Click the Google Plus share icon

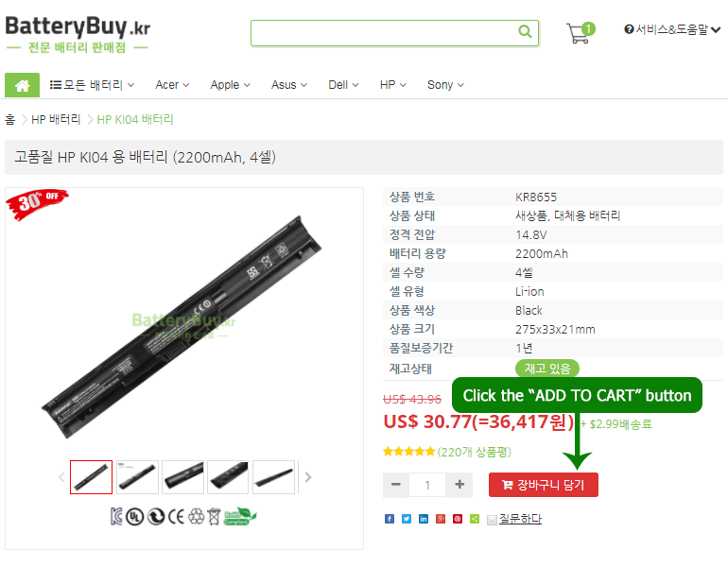(x=441, y=519)
